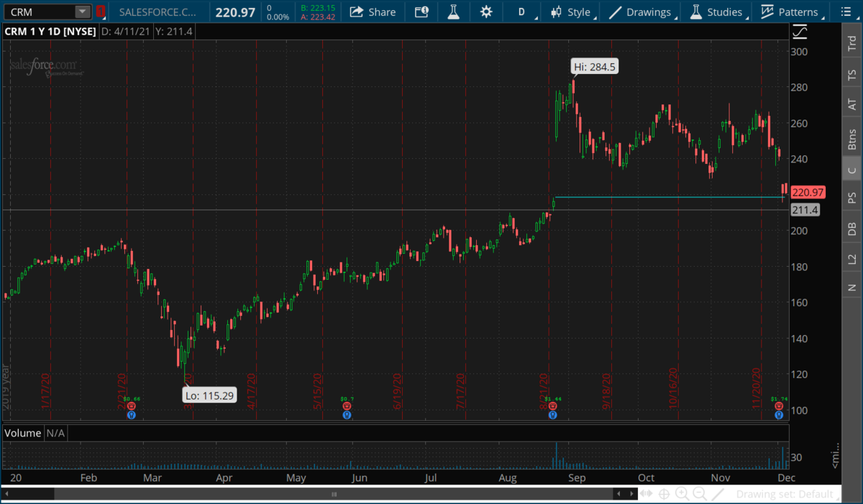Click the scroll left arrow button

pos(618,495)
